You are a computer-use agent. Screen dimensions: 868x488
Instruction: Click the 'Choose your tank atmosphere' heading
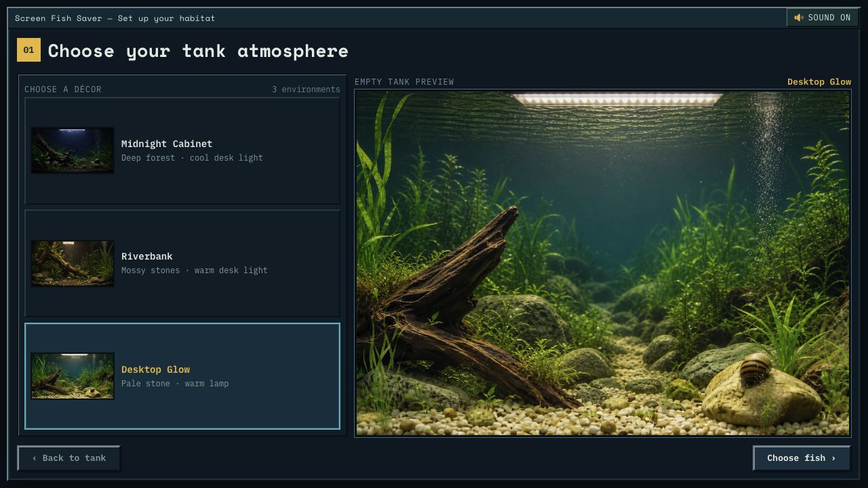[x=198, y=51]
